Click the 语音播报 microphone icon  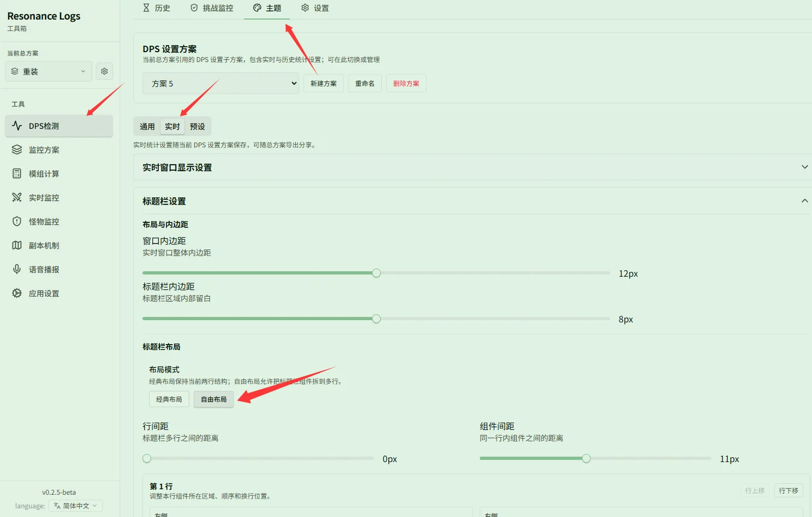(17, 269)
